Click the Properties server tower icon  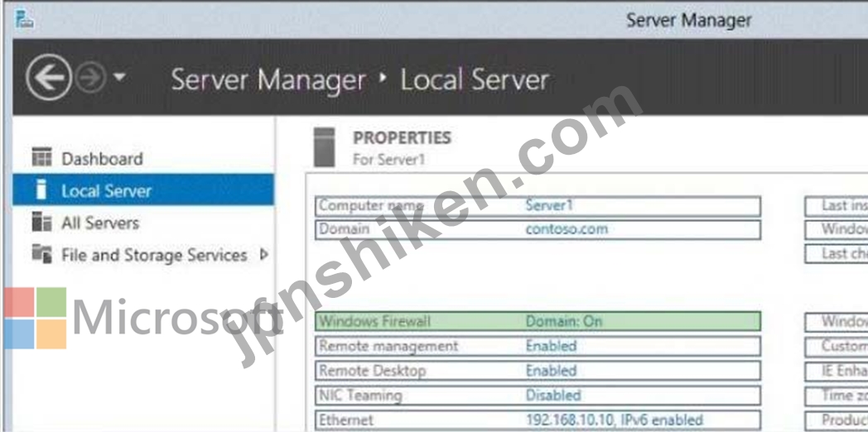(x=324, y=147)
